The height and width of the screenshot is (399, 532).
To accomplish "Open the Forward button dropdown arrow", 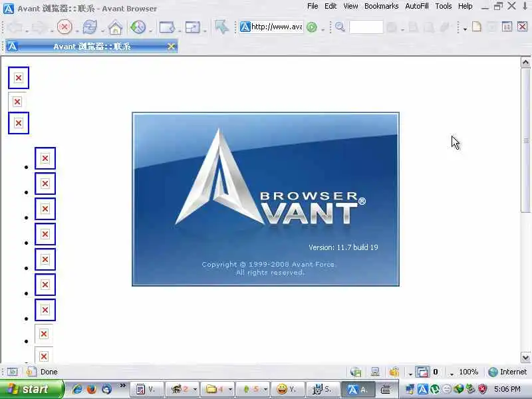I will click(x=52, y=31).
